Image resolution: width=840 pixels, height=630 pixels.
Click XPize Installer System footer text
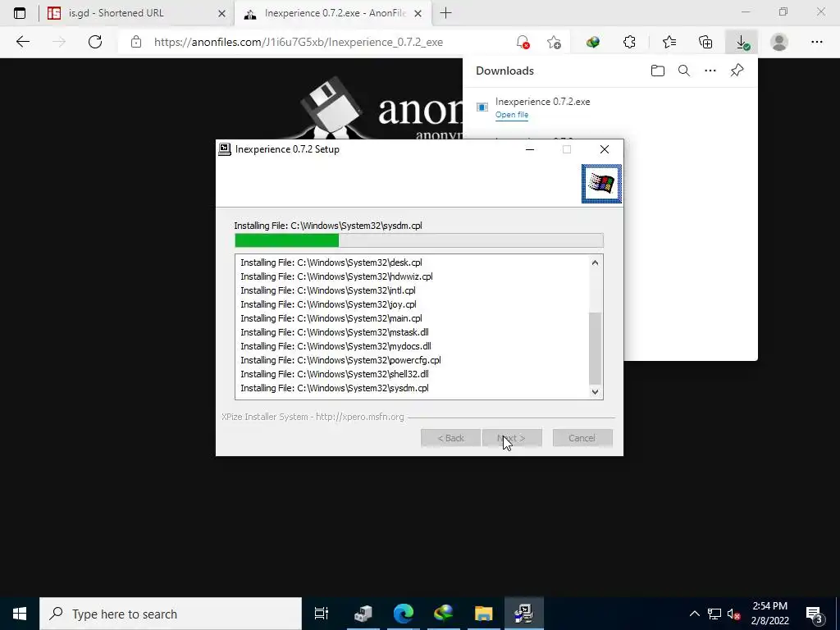coord(313,417)
